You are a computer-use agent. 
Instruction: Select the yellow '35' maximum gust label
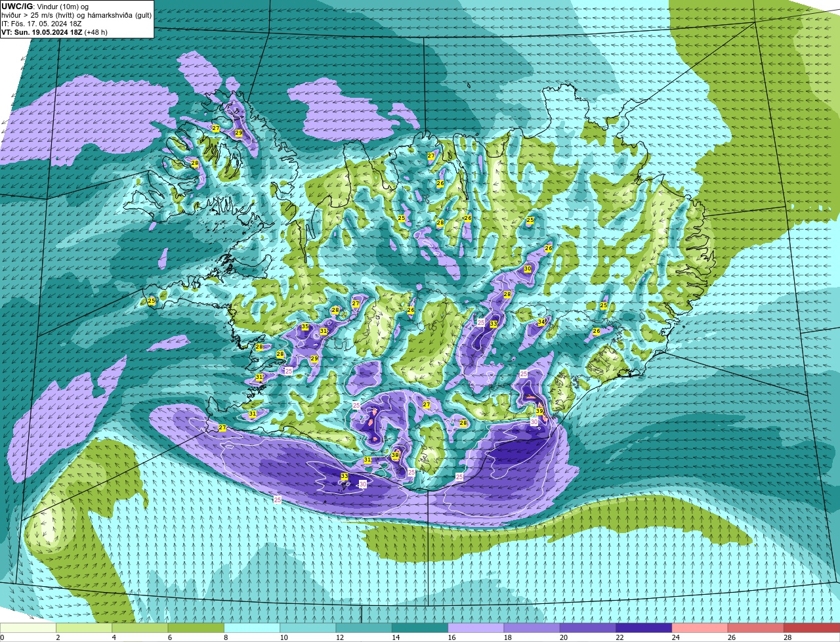click(x=305, y=327)
